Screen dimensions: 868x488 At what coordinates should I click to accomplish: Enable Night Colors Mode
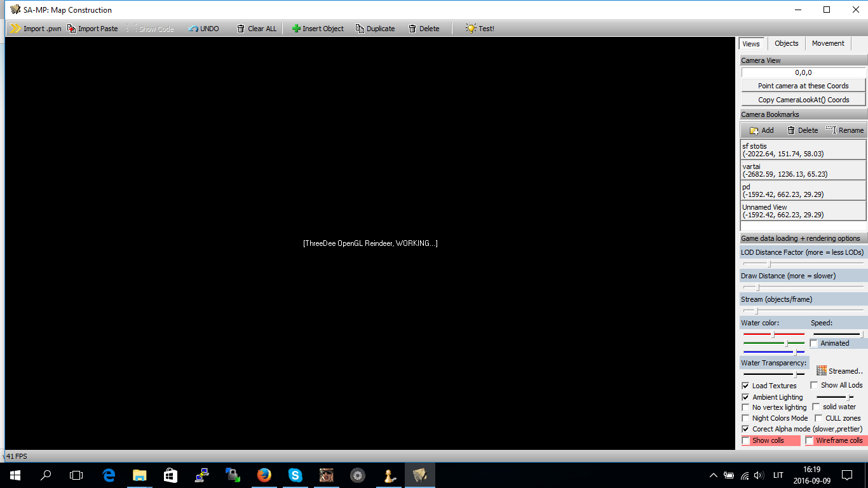[x=746, y=418]
